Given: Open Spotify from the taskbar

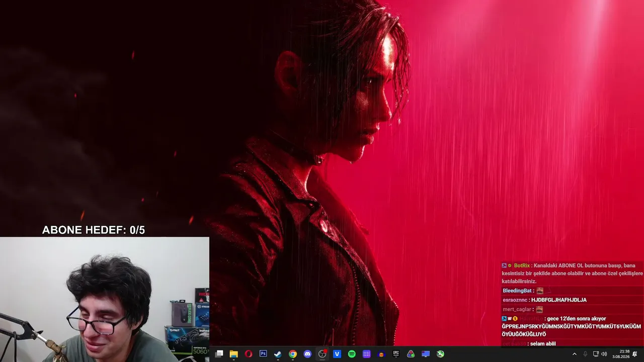Looking at the screenshot, I should coord(352,354).
